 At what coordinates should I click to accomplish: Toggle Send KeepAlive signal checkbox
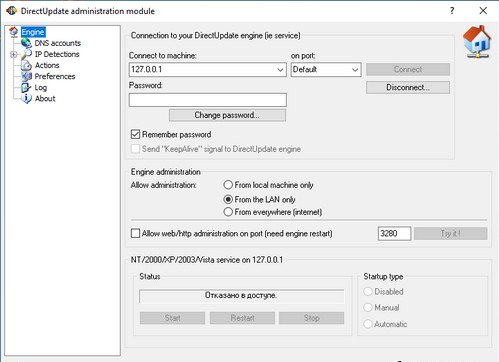click(135, 149)
